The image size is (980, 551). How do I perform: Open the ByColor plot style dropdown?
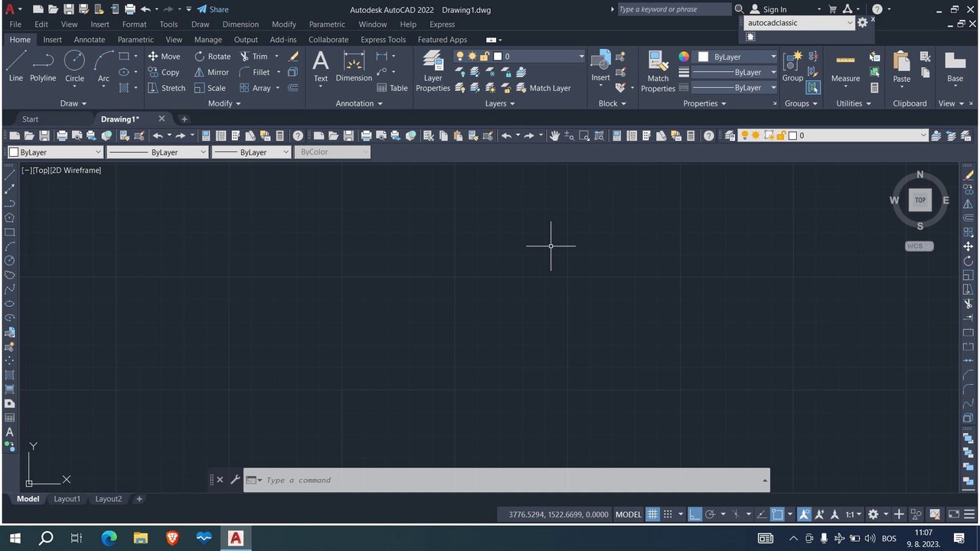tap(332, 152)
